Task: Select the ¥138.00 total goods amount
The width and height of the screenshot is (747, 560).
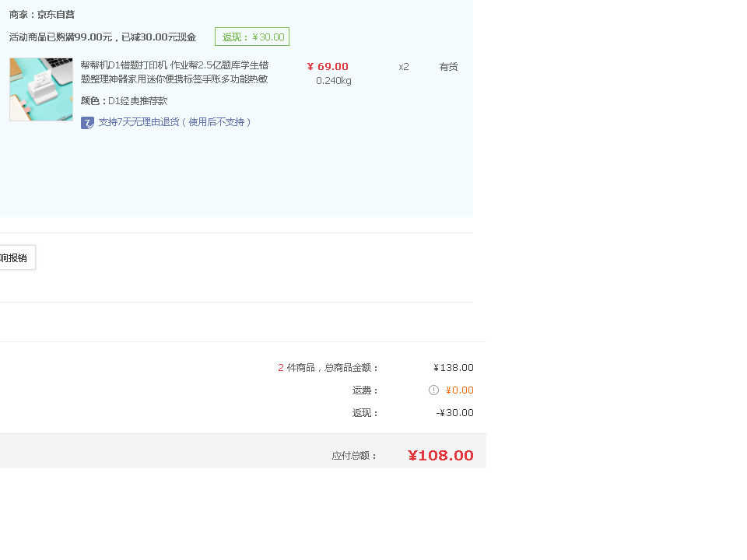Action: (x=453, y=368)
